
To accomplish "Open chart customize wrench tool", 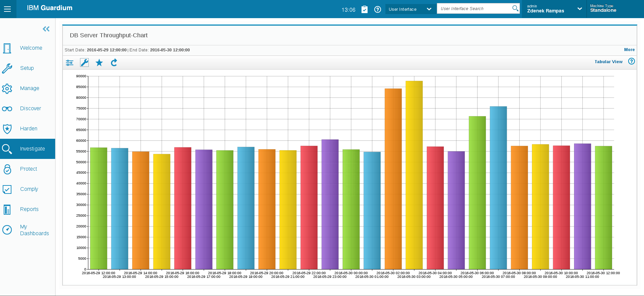I will pos(84,62).
